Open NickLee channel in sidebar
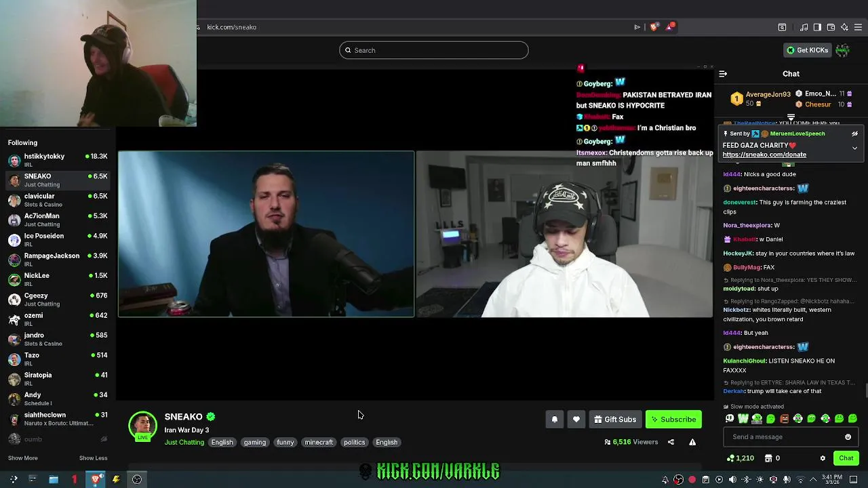Viewport: 868px width, 488px height. pos(58,279)
